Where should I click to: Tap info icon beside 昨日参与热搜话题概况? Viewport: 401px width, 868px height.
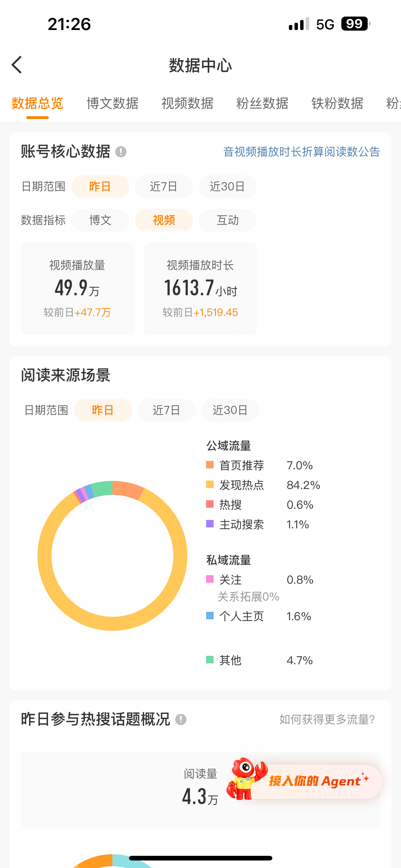tap(181, 719)
